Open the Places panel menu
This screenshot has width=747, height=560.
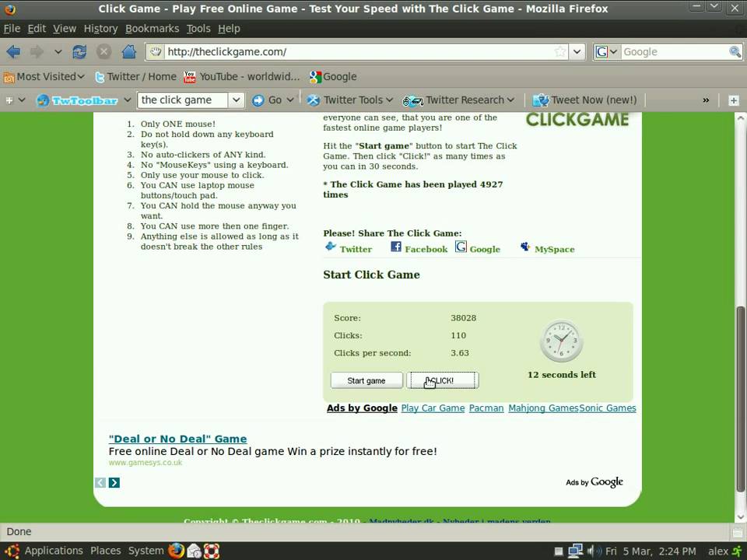pyautogui.click(x=105, y=551)
